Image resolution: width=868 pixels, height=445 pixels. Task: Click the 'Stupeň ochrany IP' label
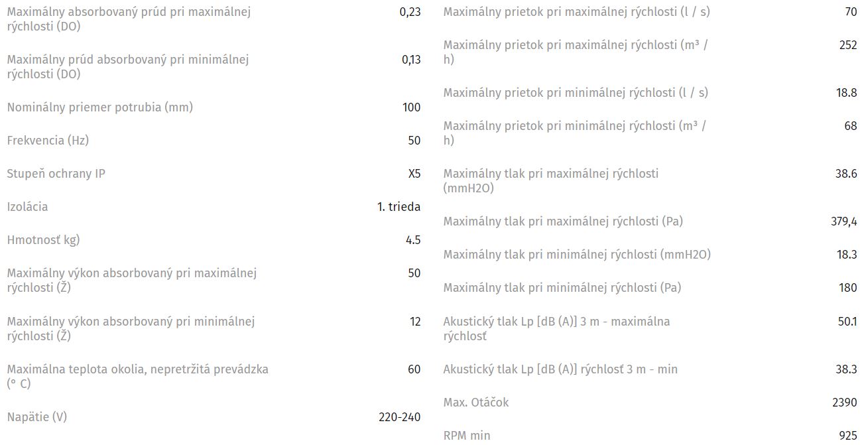click(x=56, y=173)
